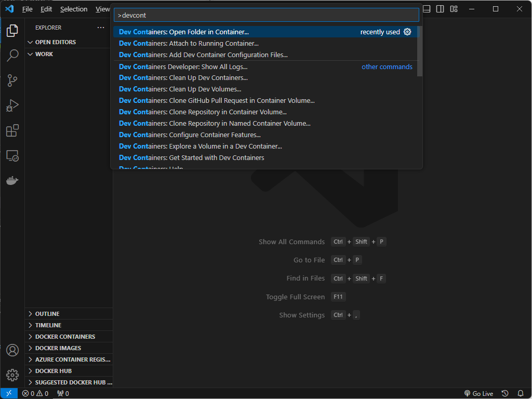Screen dimensions: 532x399
Task: Click the VS Code logo in title bar
Action: 9,9
